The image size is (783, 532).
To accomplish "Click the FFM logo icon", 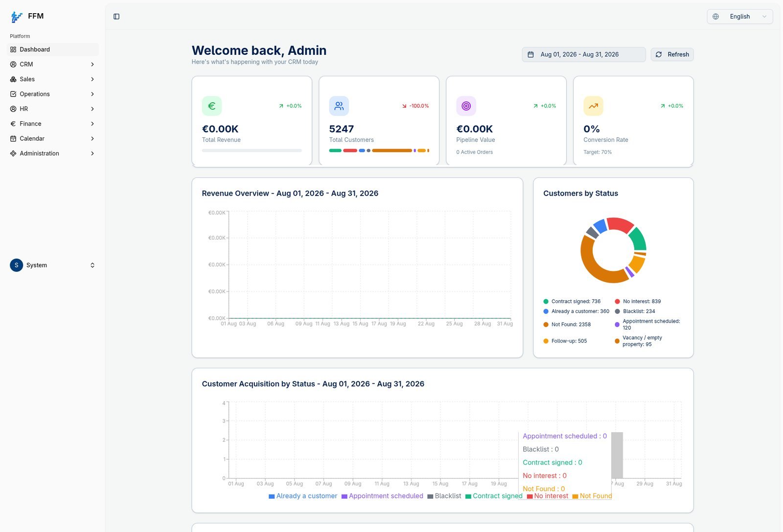I will 17,17.
